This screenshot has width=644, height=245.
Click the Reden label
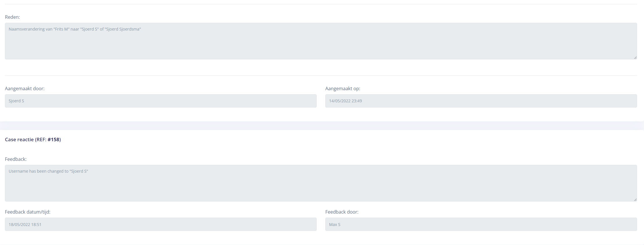tap(12, 17)
